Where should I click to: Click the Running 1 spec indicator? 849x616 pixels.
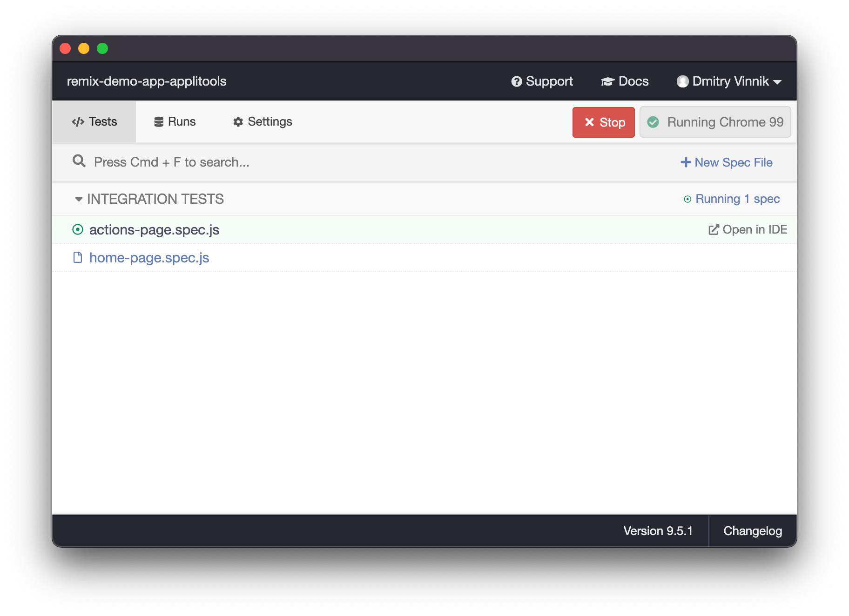tap(731, 199)
